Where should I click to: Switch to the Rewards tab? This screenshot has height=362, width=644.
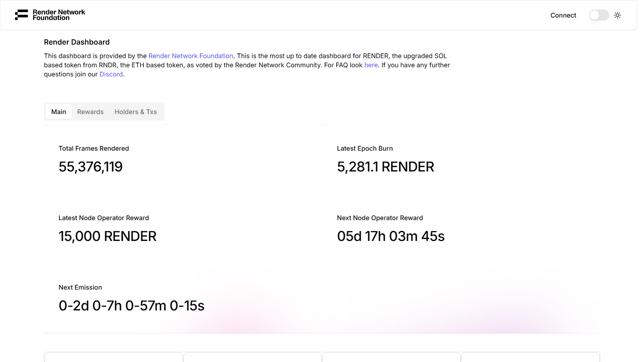[90, 112]
